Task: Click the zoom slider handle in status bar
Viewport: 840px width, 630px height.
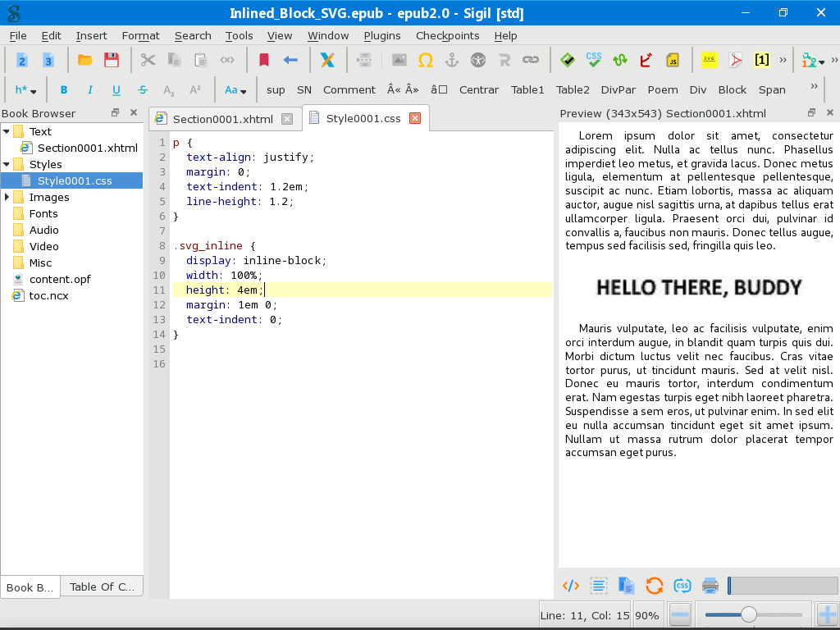Action: 749,614
